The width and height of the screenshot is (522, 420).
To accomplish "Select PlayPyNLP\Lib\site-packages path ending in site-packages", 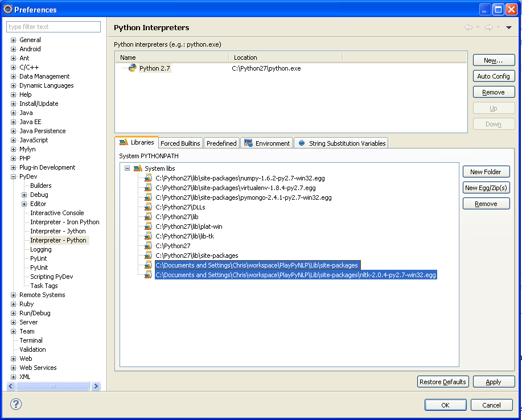I will [x=257, y=265].
